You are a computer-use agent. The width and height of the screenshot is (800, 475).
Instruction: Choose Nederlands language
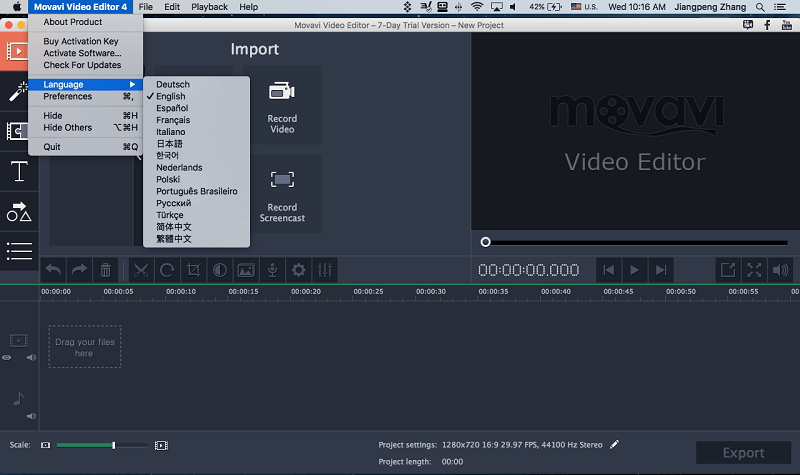pyautogui.click(x=196, y=167)
